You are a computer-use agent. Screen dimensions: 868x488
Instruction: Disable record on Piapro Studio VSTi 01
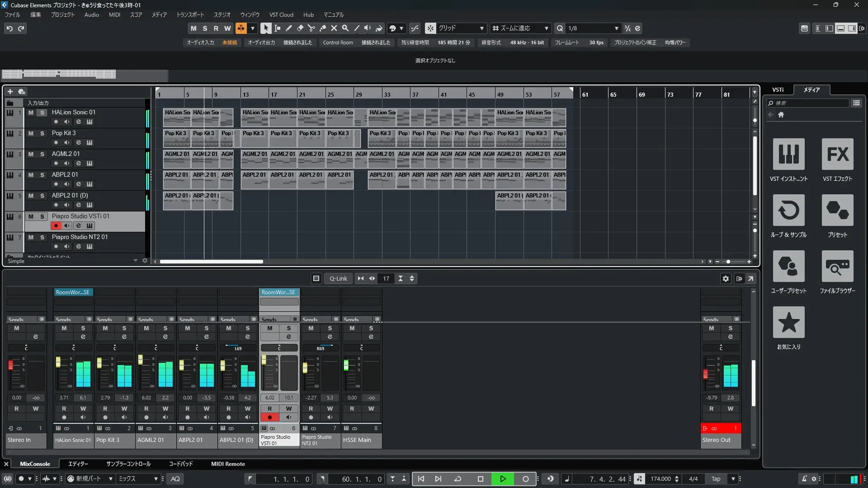56,225
